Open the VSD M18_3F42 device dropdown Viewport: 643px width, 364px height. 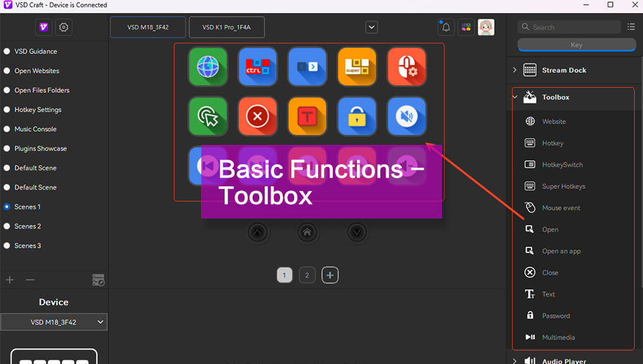point(53,322)
